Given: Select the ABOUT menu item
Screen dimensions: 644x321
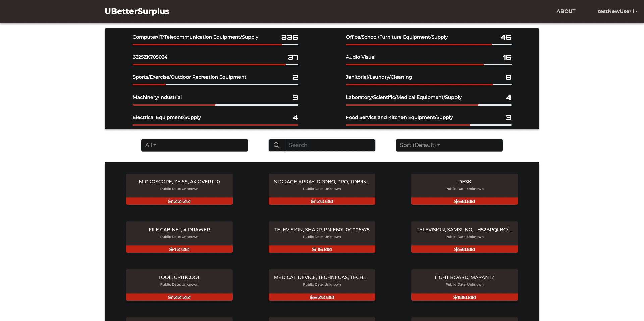Looking at the screenshot, I should [x=566, y=11].
